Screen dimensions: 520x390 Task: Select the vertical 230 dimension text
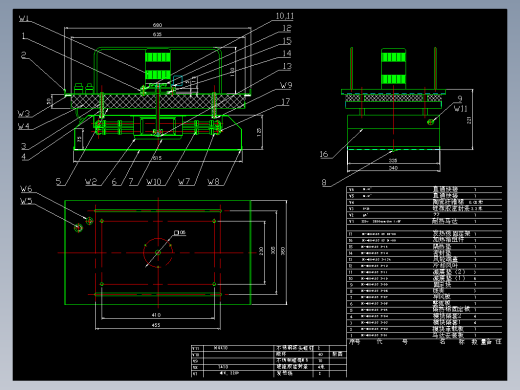click(x=261, y=251)
